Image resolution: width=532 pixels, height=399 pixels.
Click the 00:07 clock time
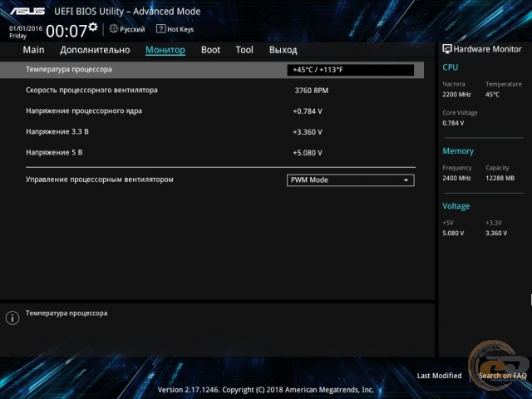[x=66, y=32]
